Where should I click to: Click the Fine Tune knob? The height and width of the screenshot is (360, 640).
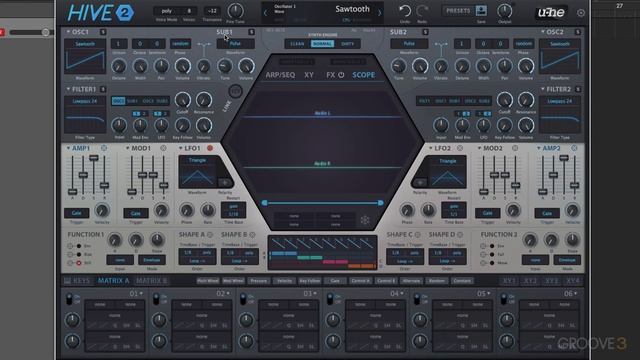235,11
